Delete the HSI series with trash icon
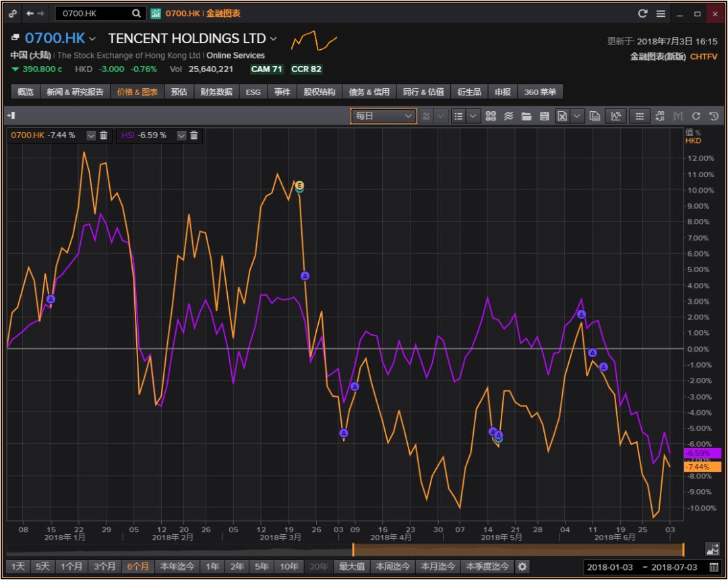 pyautogui.click(x=194, y=135)
